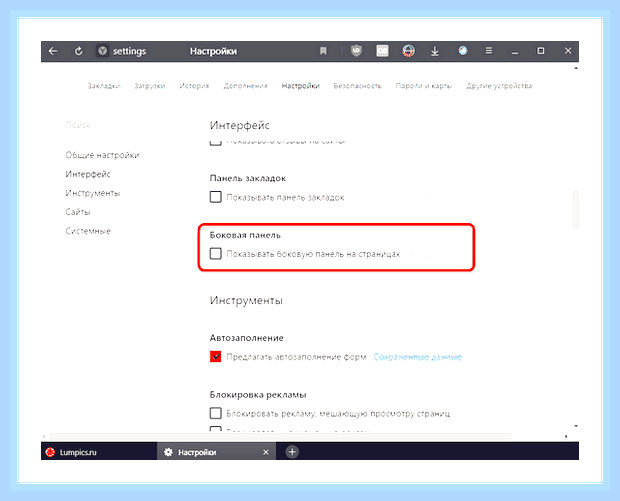The image size is (620, 501).
Task: Go to Сайты section
Action: click(x=78, y=212)
